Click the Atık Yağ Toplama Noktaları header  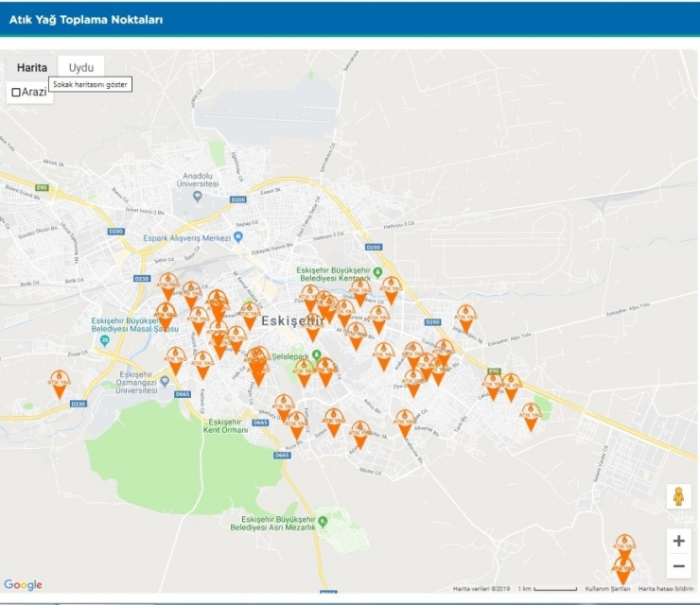point(85,19)
